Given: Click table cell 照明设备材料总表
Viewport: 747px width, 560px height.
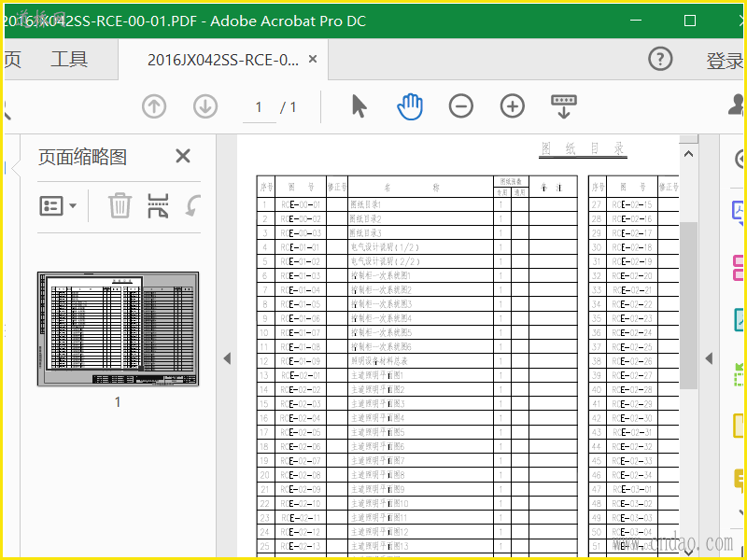Looking at the screenshot, I should tap(421, 361).
